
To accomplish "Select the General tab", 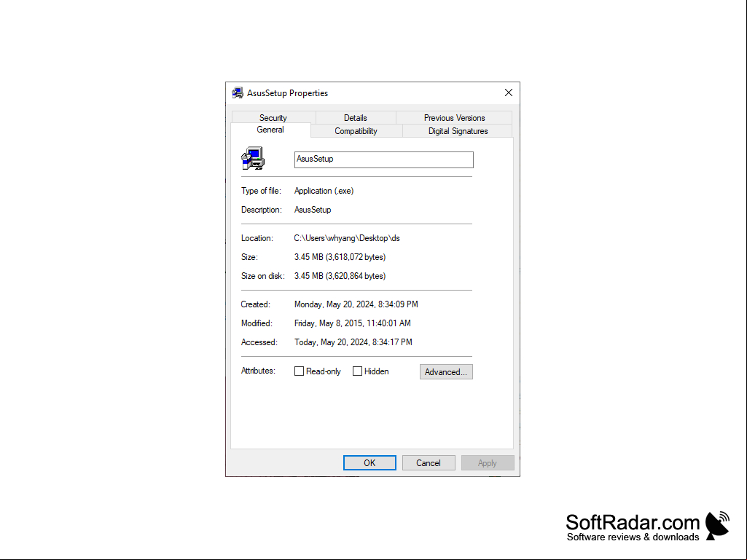I will click(270, 130).
